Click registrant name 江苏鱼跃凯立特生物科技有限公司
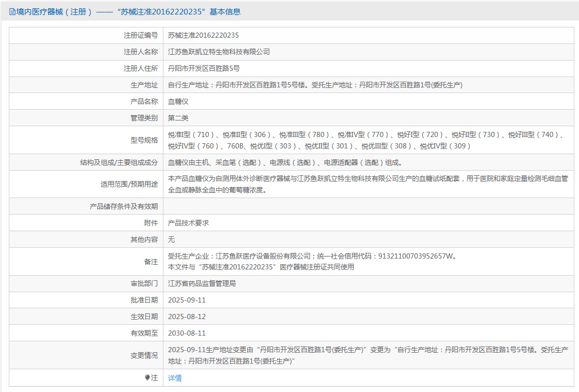The width and height of the screenshot is (579, 392). (x=219, y=52)
